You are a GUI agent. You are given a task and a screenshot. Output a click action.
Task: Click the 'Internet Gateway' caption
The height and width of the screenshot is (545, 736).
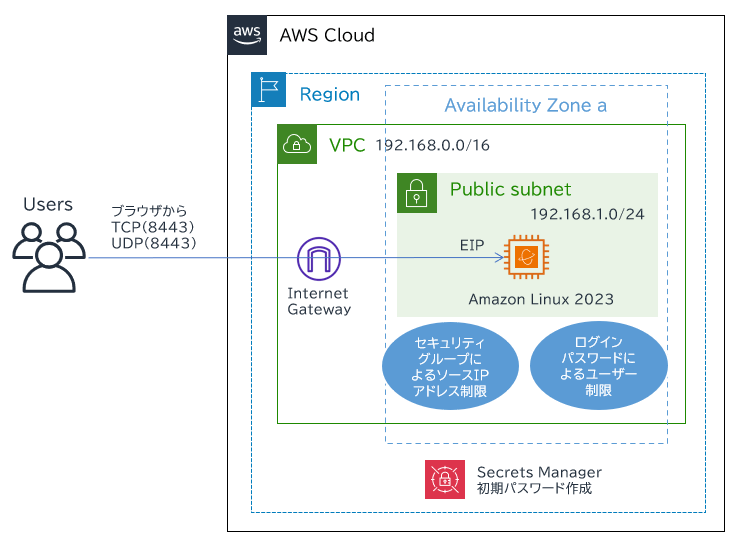click(x=319, y=301)
